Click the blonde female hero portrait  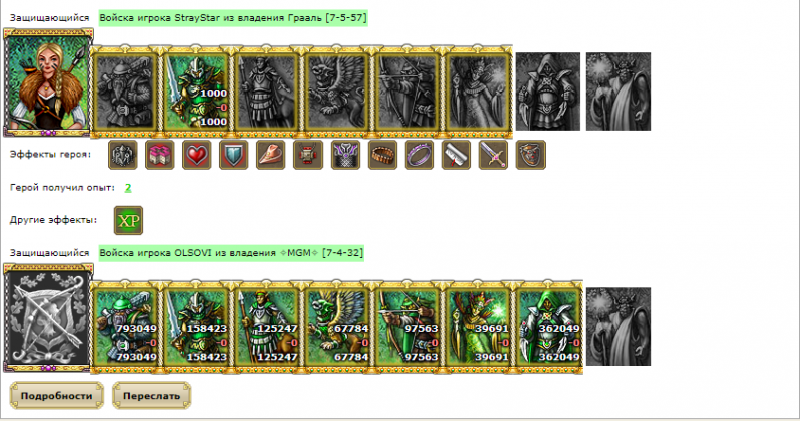pyautogui.click(x=48, y=83)
